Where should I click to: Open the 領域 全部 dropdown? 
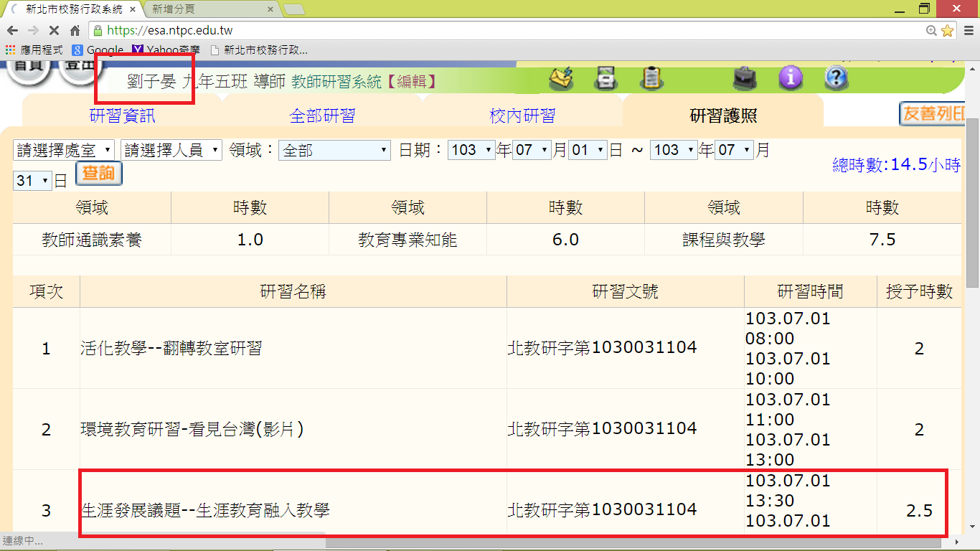point(334,150)
